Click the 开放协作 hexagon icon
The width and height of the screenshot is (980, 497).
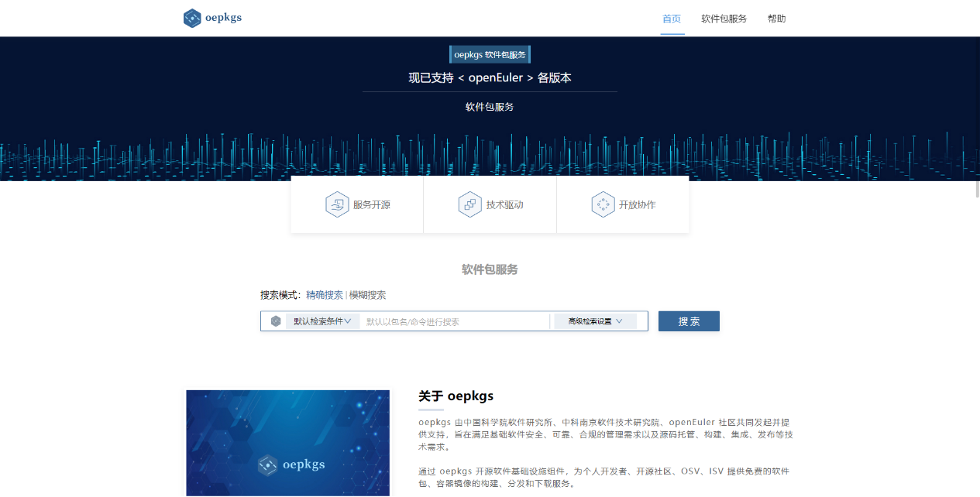coord(603,204)
